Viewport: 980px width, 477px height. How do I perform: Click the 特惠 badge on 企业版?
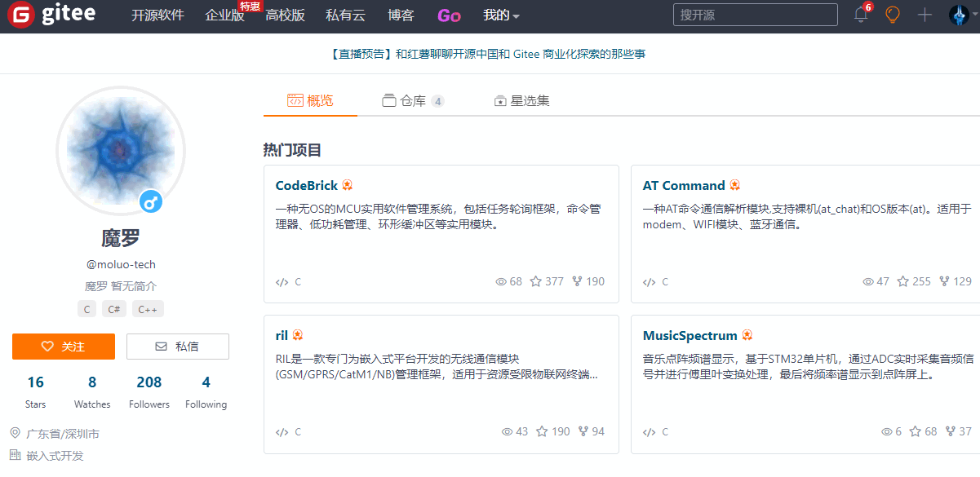(250, 6)
